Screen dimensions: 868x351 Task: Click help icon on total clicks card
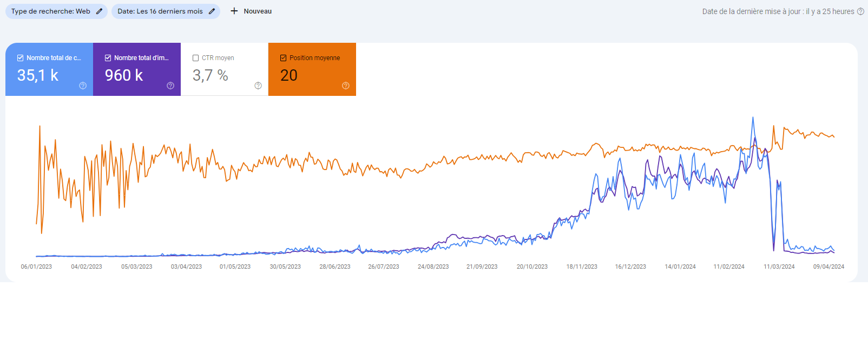coord(83,86)
